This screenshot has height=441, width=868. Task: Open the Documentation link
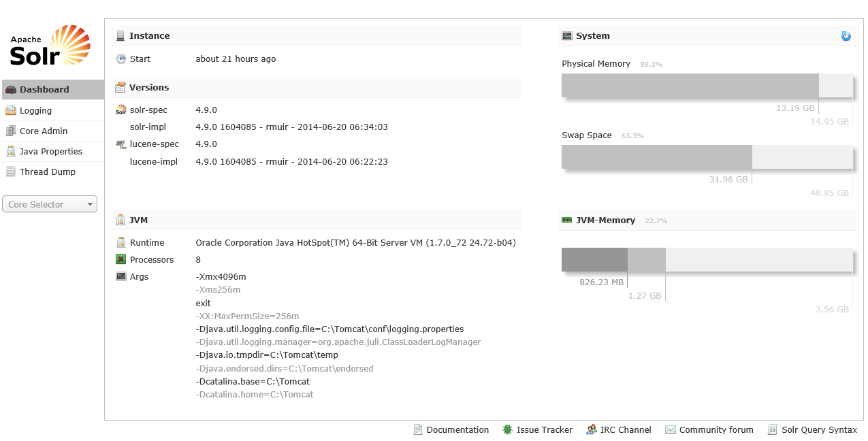click(457, 429)
